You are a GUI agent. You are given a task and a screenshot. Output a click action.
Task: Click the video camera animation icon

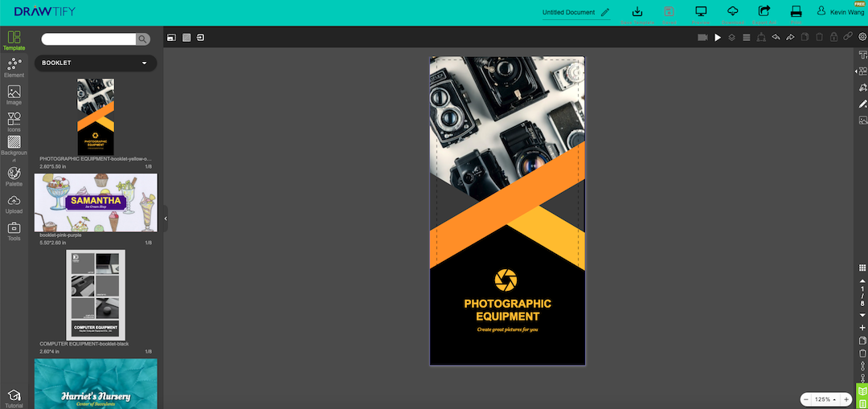pos(702,38)
